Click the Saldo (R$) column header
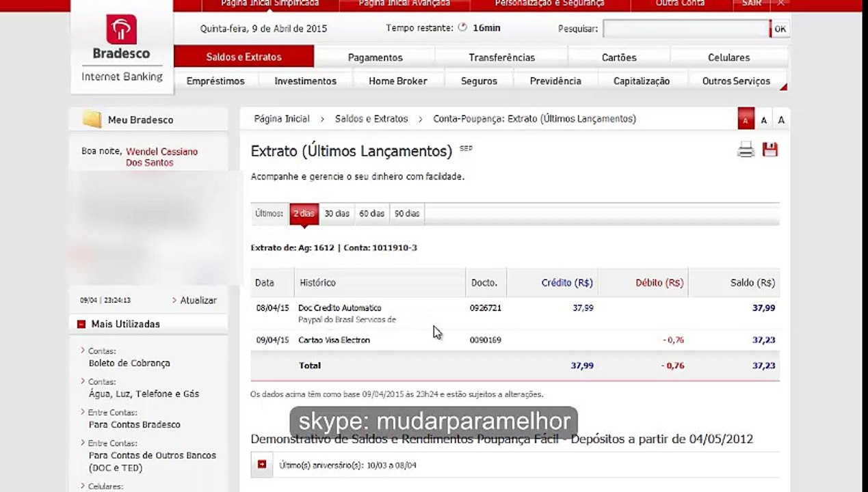The height and width of the screenshot is (492, 868). [752, 283]
